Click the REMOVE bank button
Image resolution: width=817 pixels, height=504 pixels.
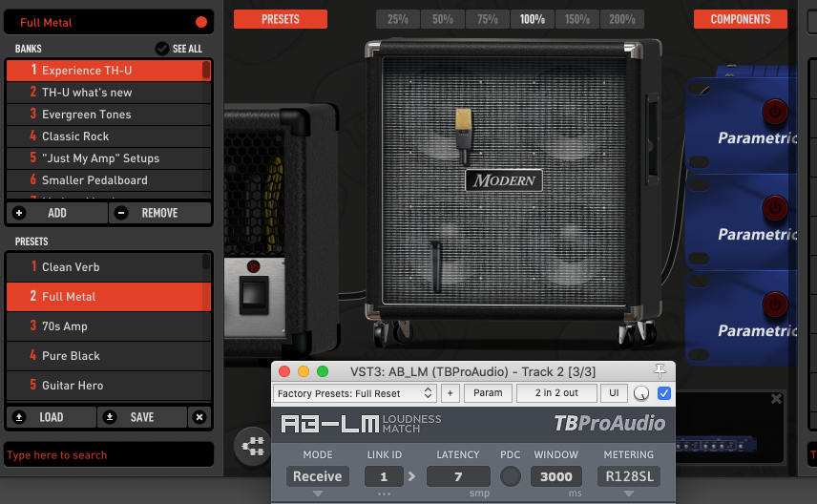pos(160,213)
